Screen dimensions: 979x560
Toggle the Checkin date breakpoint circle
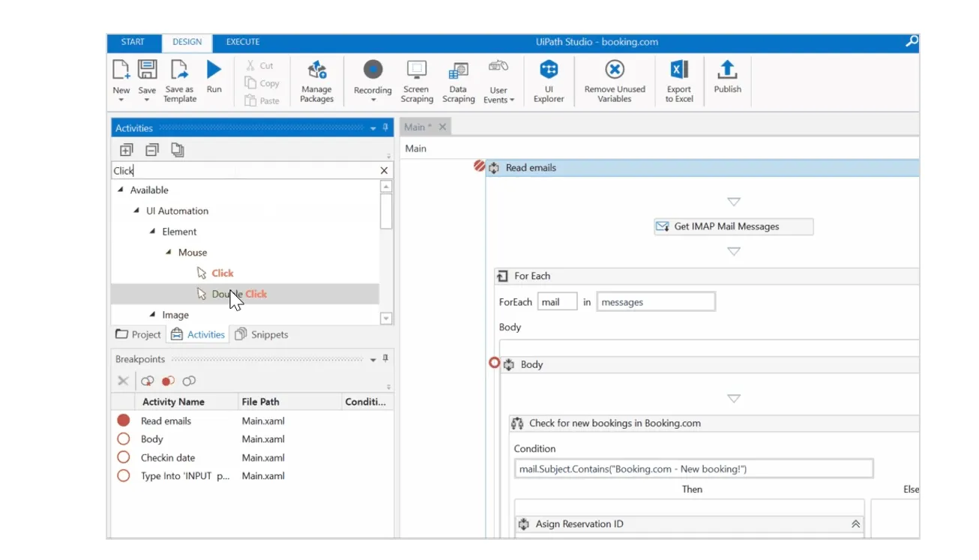click(124, 457)
